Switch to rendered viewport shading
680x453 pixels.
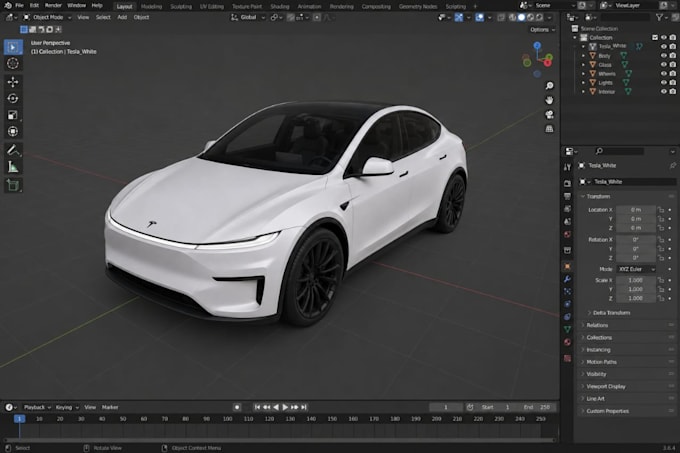point(539,17)
